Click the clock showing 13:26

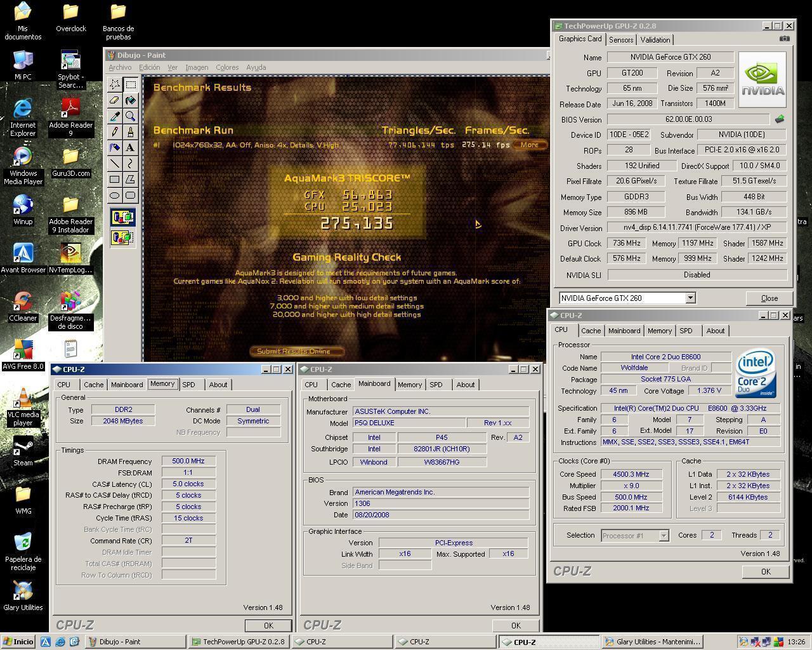796,642
